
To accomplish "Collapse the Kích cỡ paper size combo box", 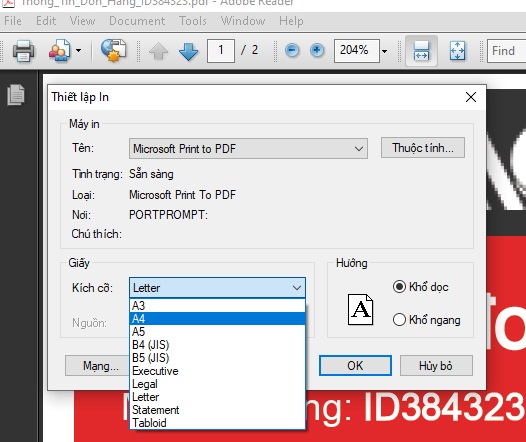I will [x=217, y=288].
